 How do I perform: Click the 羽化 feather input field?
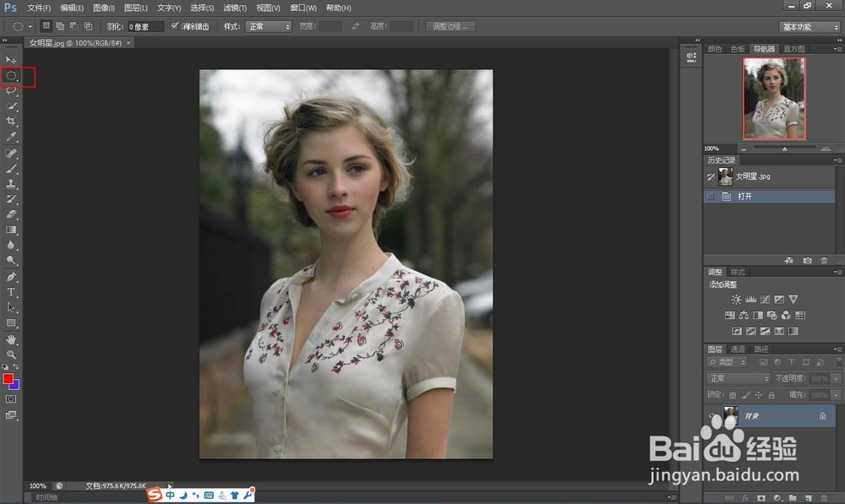point(145,26)
